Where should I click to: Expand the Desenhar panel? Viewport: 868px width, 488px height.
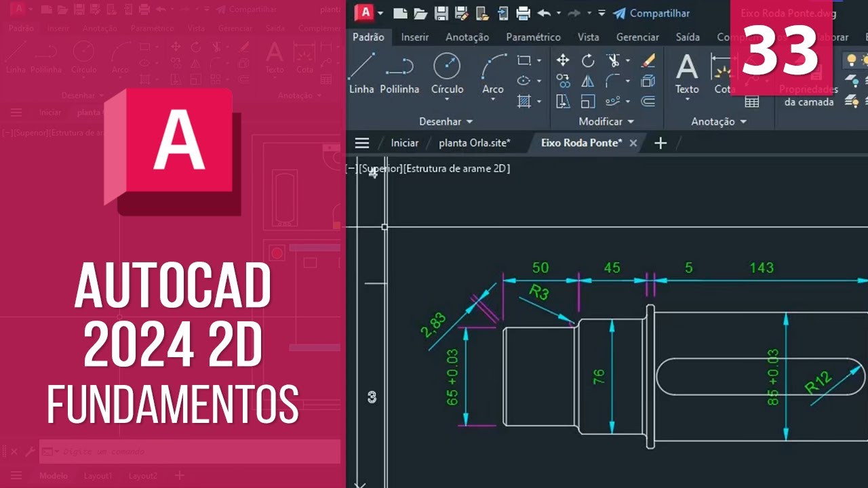coord(446,121)
